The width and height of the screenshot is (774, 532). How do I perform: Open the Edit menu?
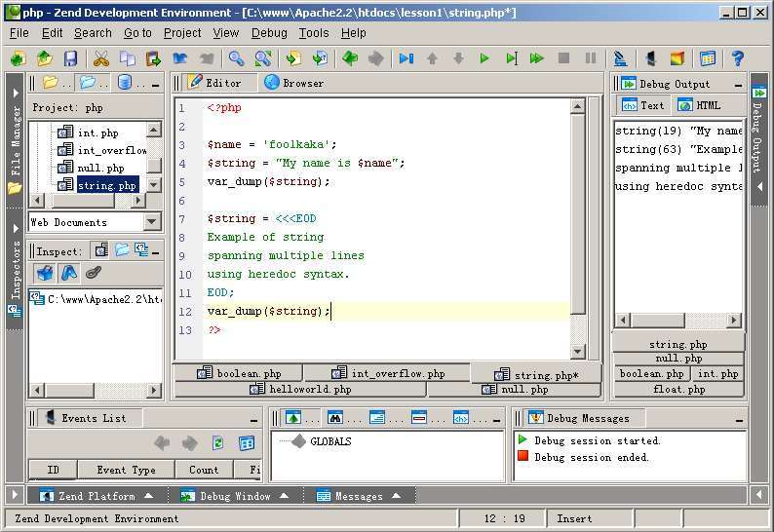click(52, 33)
